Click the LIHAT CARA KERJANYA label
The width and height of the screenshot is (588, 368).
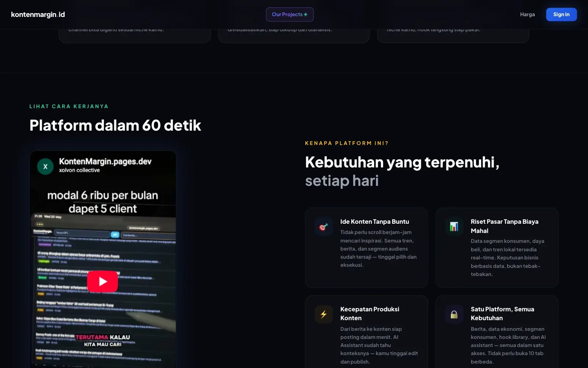(69, 106)
